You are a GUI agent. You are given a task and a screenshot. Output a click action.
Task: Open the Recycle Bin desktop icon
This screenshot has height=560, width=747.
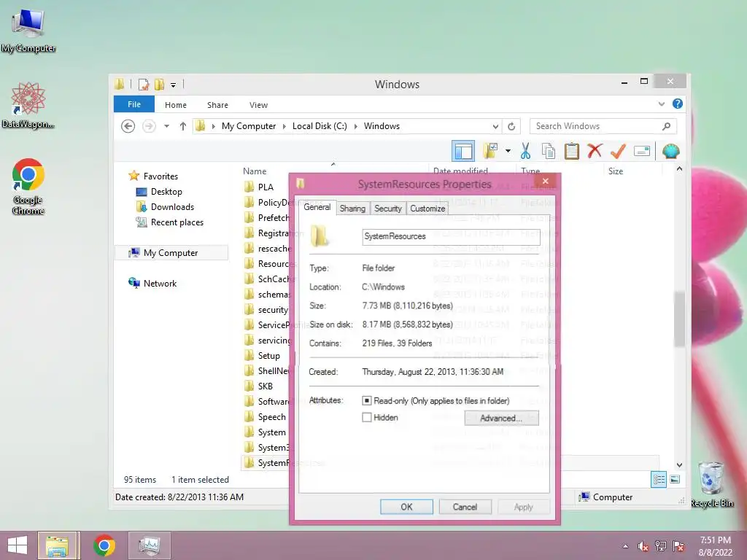pos(711,485)
